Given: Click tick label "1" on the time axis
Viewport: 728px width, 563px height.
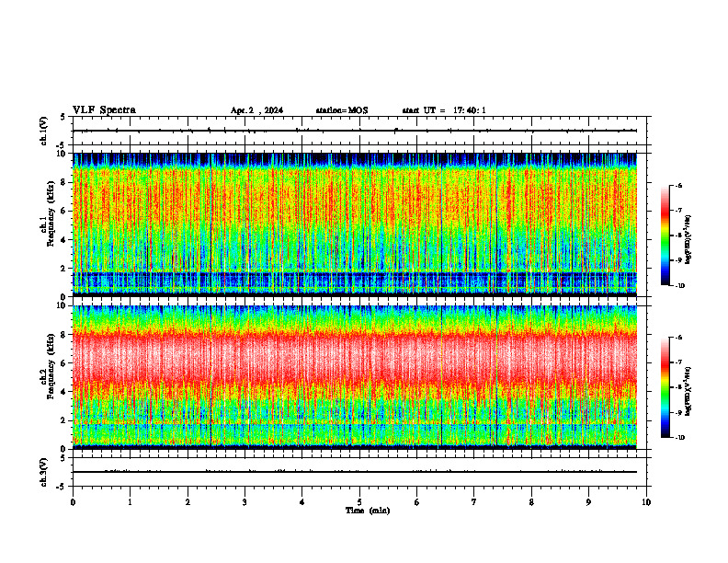Looking at the screenshot, I should tap(130, 502).
